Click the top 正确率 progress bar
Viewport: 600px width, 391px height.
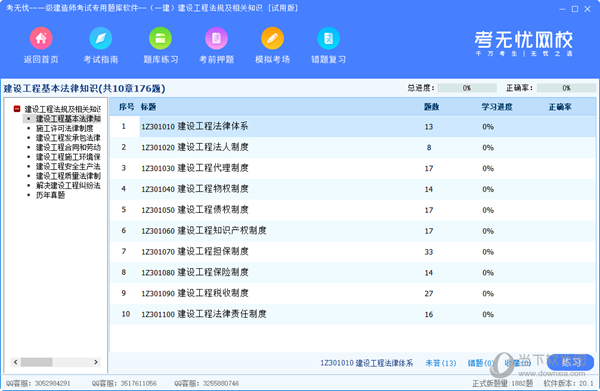pyautogui.click(x=566, y=88)
